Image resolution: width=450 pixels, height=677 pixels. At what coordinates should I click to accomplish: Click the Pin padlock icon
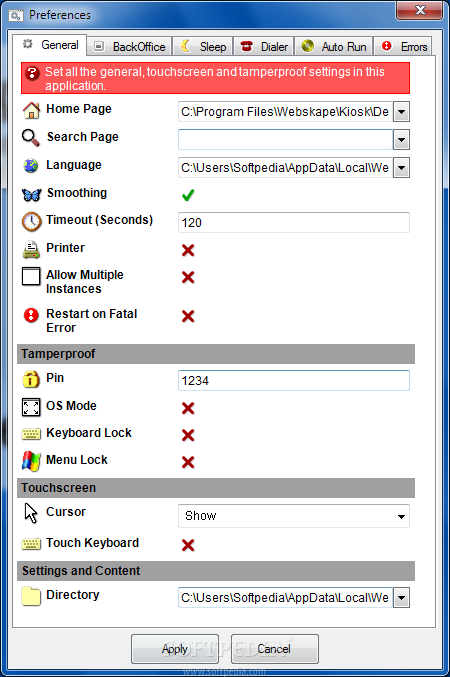(31, 379)
